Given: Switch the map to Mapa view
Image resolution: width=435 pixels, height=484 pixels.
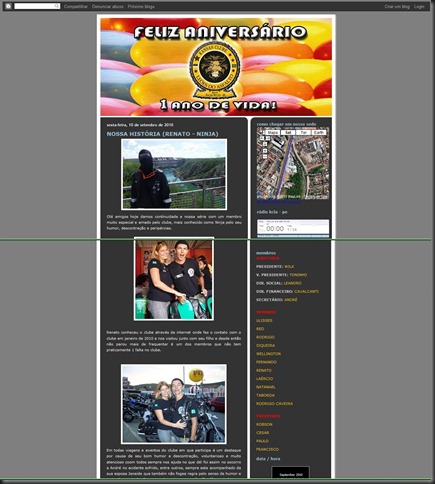Looking at the screenshot, I should [x=273, y=132].
